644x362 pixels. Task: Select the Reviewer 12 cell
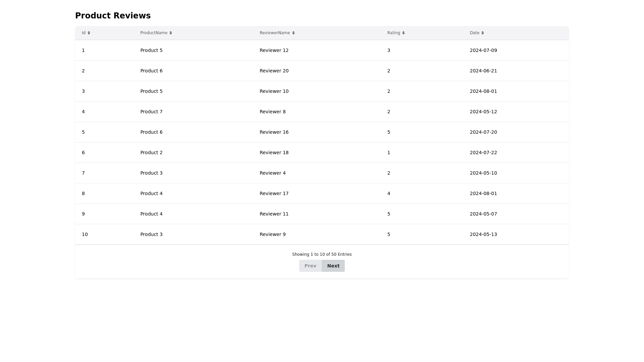(274, 50)
